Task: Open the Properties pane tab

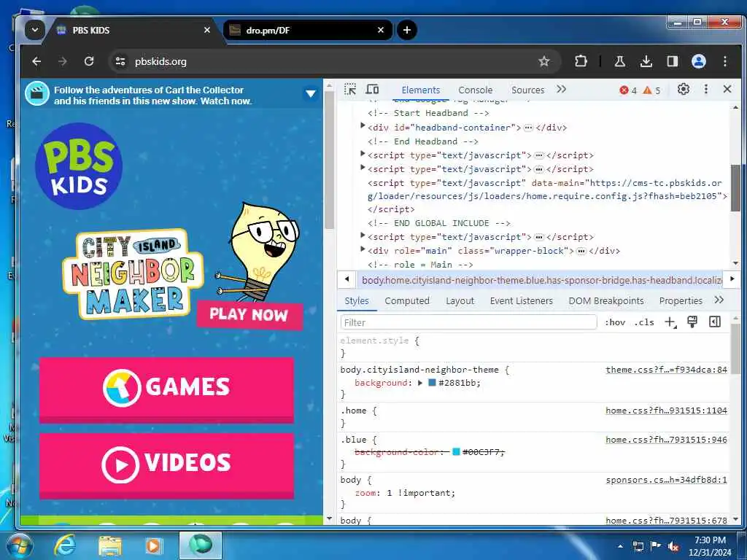Action: 681,301
